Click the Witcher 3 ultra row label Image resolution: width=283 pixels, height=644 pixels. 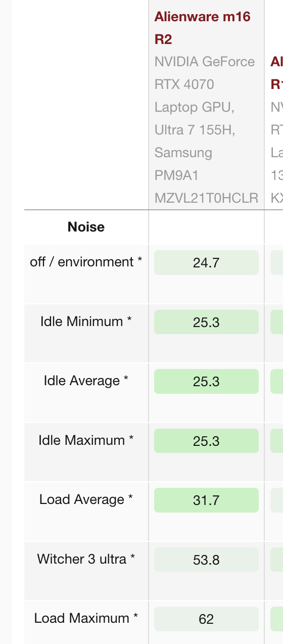[86, 559]
